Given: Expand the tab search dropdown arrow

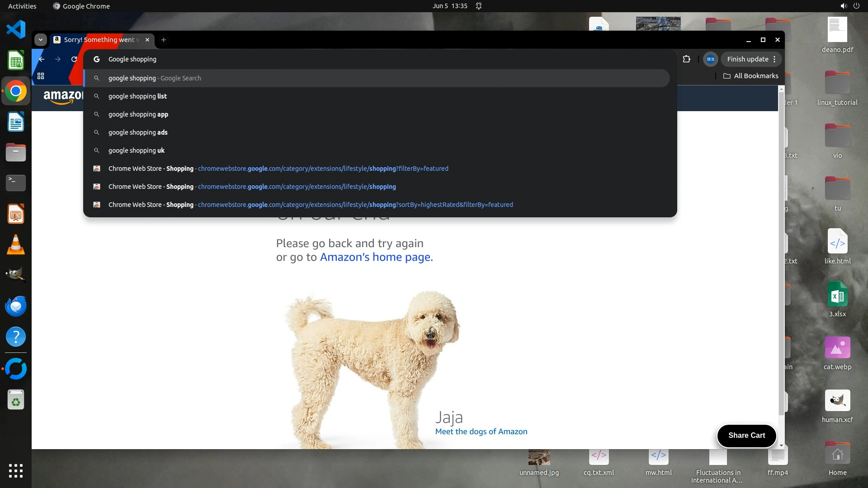Looking at the screenshot, I should click(41, 40).
